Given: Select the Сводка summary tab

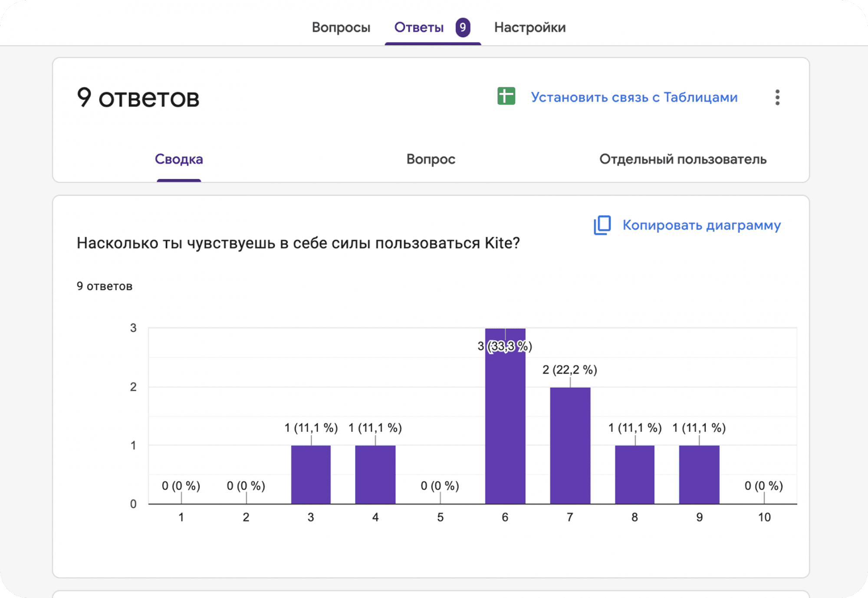Looking at the screenshot, I should point(179,159).
